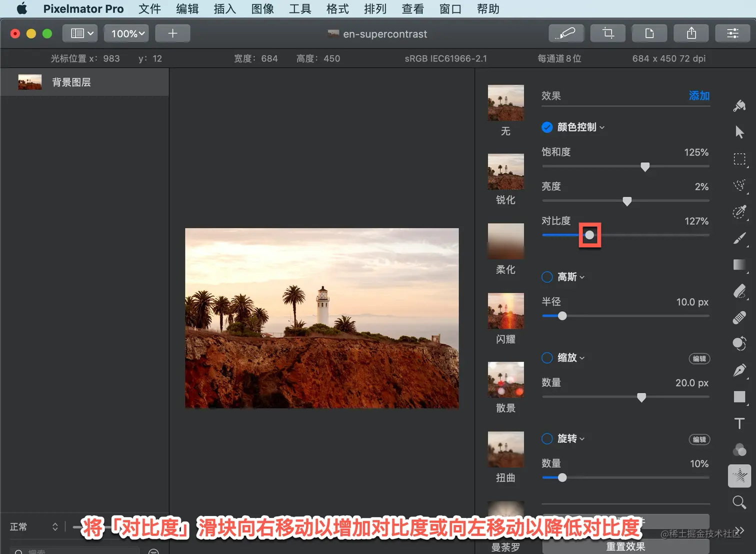The width and height of the screenshot is (756, 554).
Task: Click 编辑 button for 旋转 effect
Action: [x=699, y=439]
